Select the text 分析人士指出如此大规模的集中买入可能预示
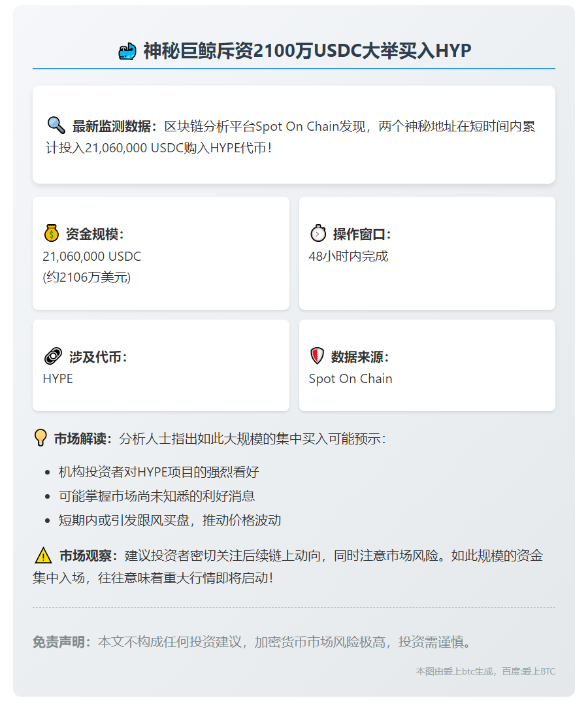The image size is (588, 717). tap(250, 439)
